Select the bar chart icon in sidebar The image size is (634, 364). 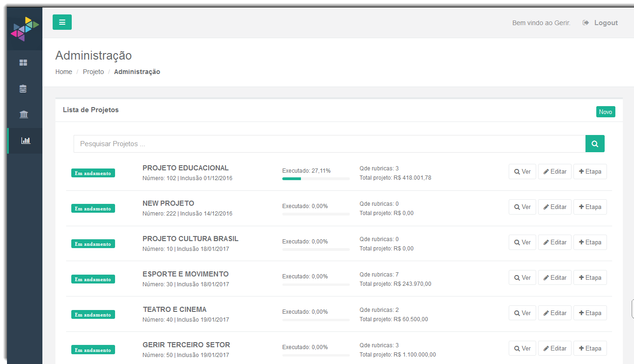(x=26, y=141)
